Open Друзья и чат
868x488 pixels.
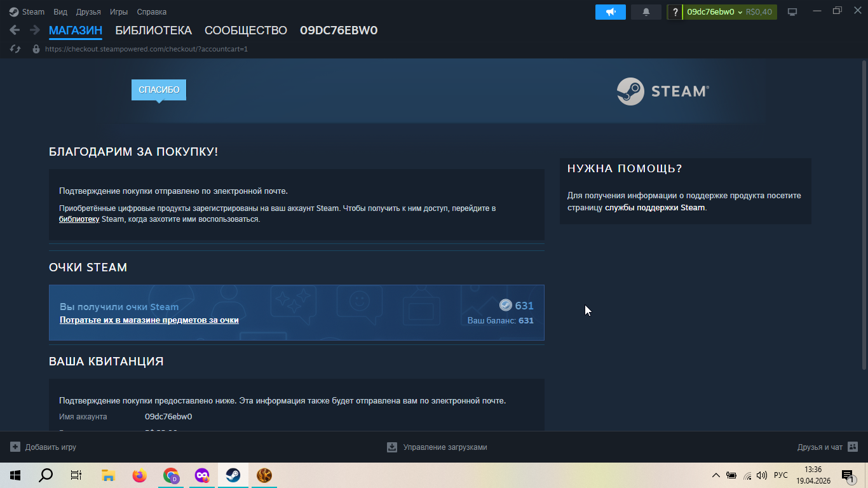point(828,447)
